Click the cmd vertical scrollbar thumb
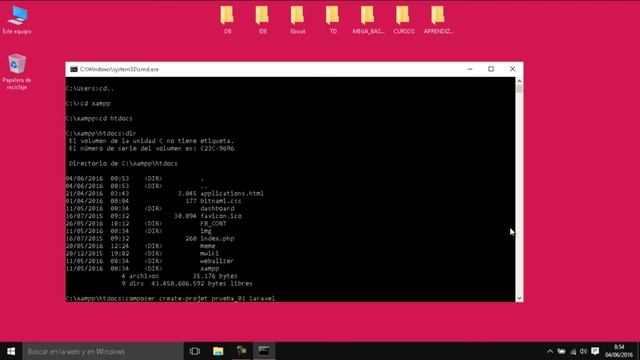Screen dimensions: 640x360 [519, 89]
